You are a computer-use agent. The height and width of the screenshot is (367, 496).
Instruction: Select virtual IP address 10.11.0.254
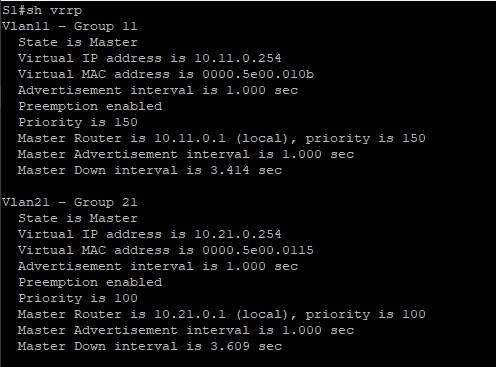[x=238, y=58]
